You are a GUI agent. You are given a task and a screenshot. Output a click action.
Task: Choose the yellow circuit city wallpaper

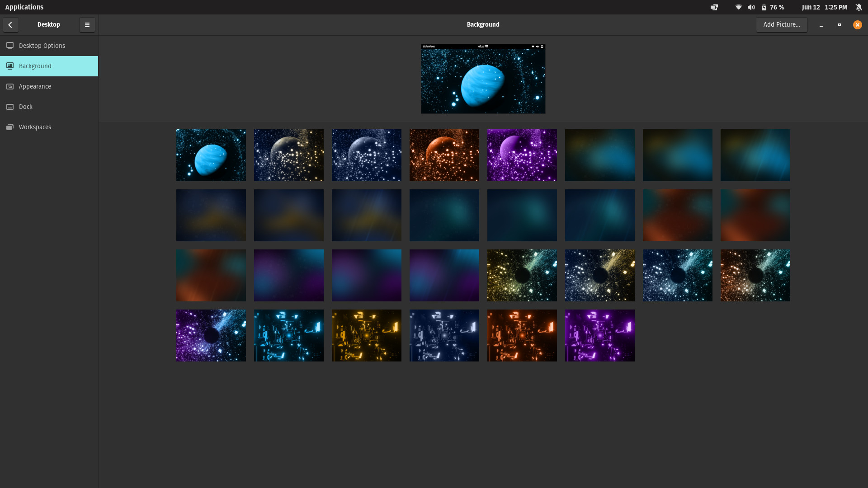pyautogui.click(x=367, y=335)
